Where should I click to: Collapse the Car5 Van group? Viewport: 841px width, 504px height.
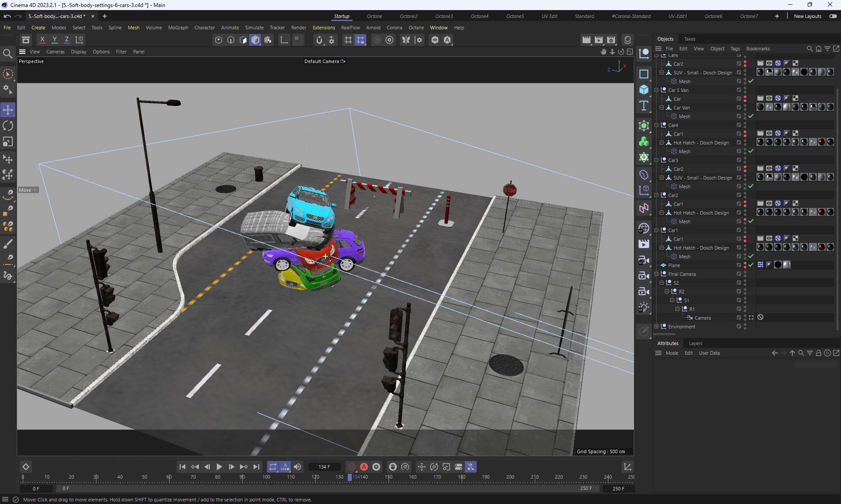[x=657, y=90]
